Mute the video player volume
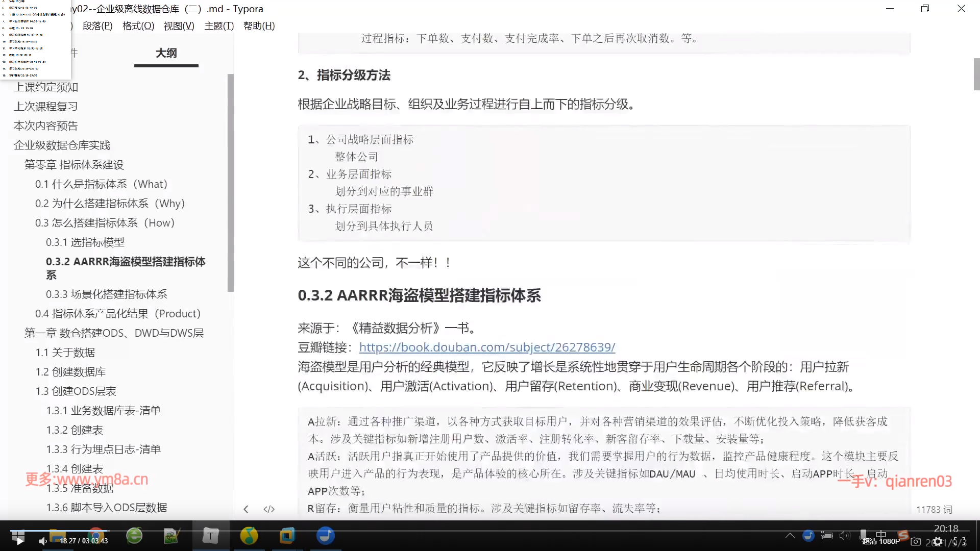The width and height of the screenshot is (980, 551). point(43,541)
